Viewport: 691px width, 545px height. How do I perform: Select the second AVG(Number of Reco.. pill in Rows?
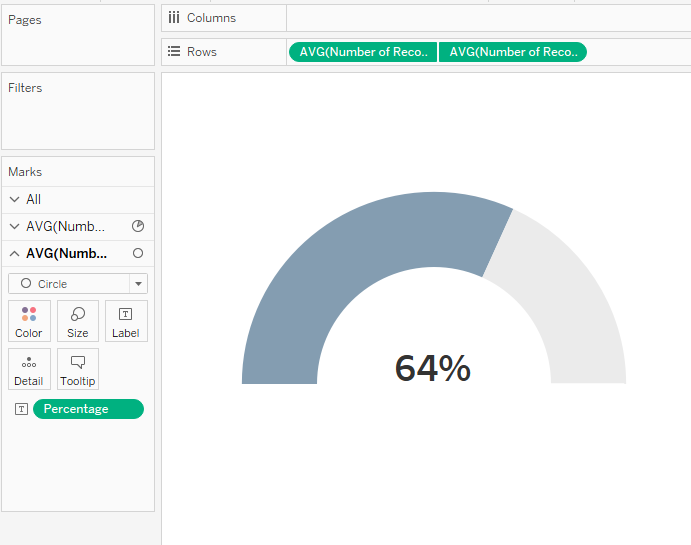click(513, 52)
